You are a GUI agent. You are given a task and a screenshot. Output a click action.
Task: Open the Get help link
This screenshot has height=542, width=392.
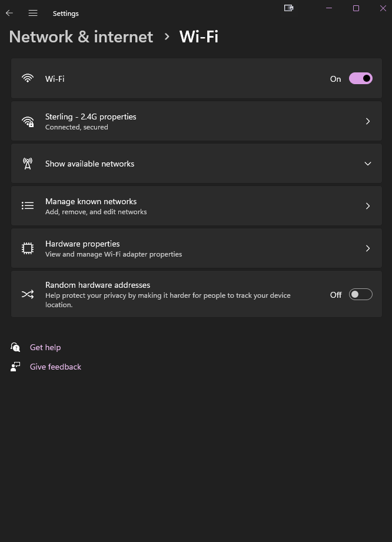click(x=45, y=347)
